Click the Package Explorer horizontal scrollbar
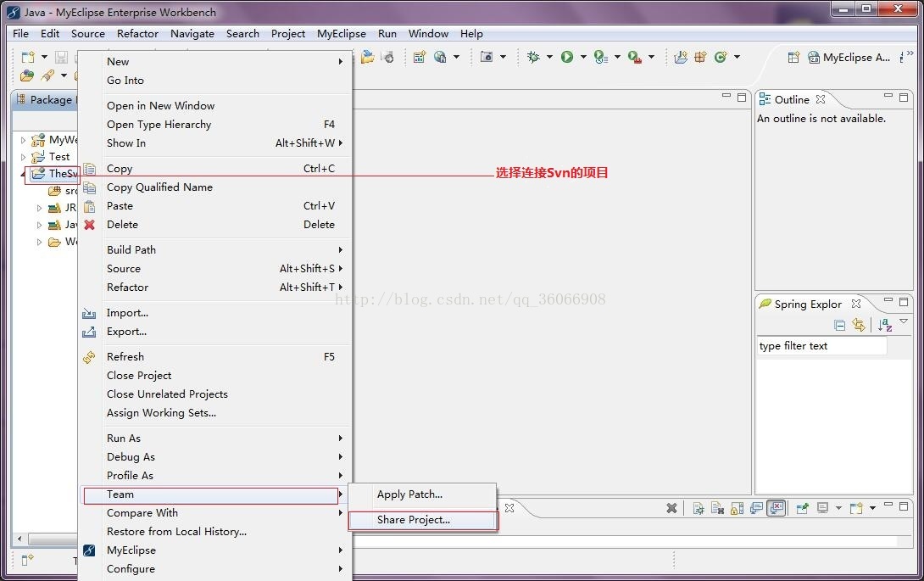Viewport: 924px width, 581px height. tap(53, 539)
